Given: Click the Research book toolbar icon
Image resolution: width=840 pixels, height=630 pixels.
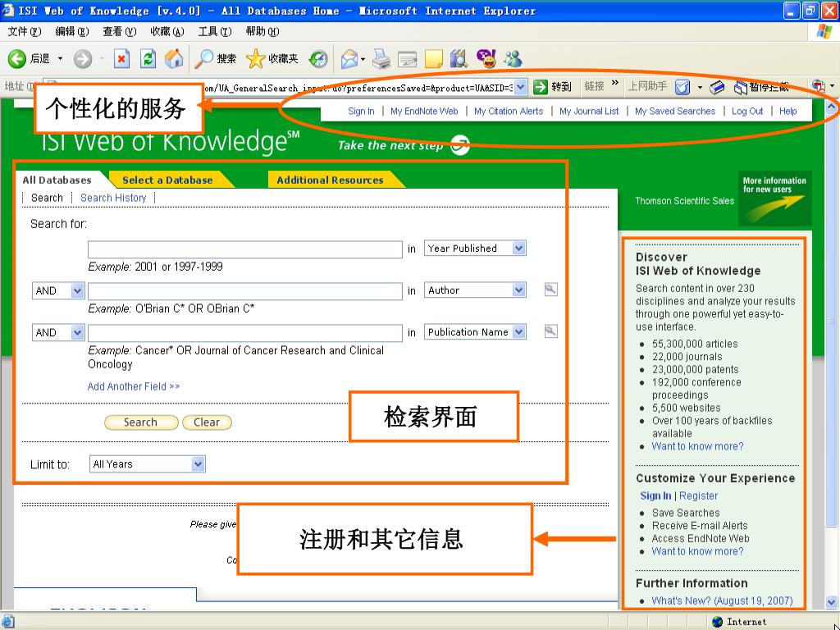Looking at the screenshot, I should [x=459, y=58].
